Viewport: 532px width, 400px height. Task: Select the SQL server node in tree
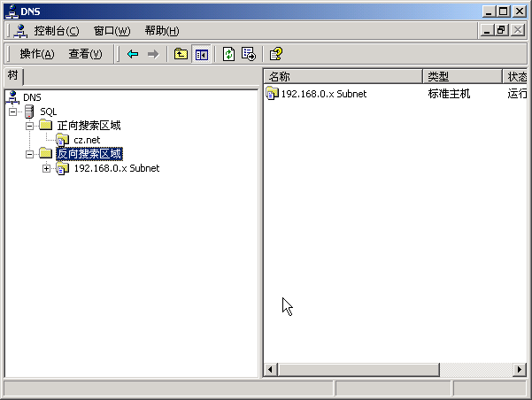click(x=48, y=112)
